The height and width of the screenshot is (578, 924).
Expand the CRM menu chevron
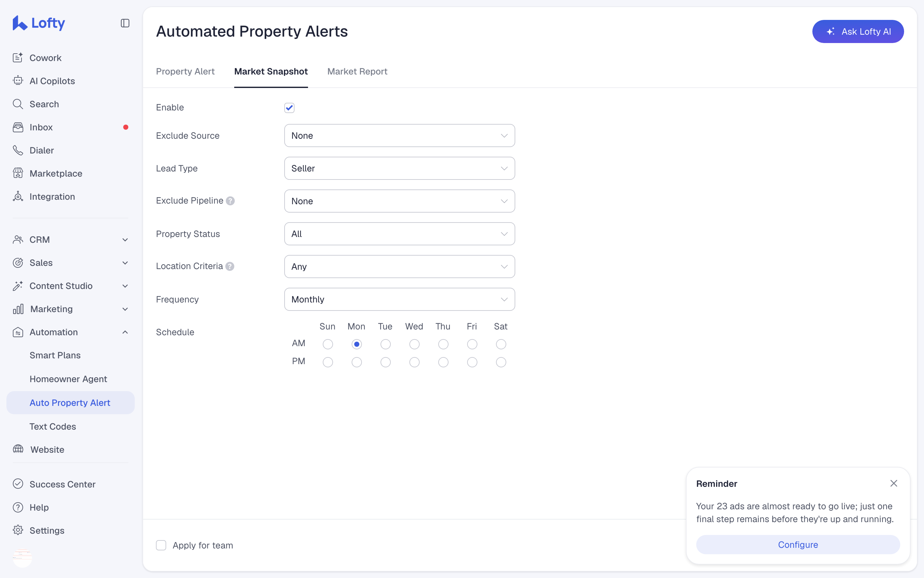125,240
